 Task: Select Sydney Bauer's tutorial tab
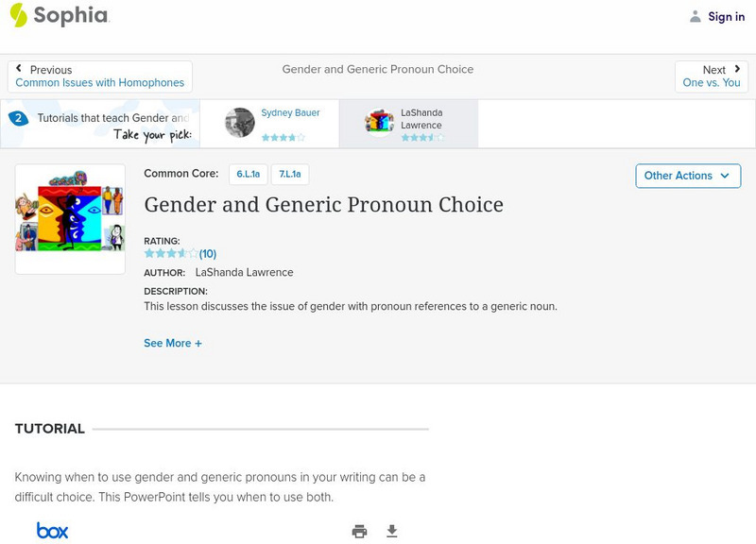pos(269,124)
